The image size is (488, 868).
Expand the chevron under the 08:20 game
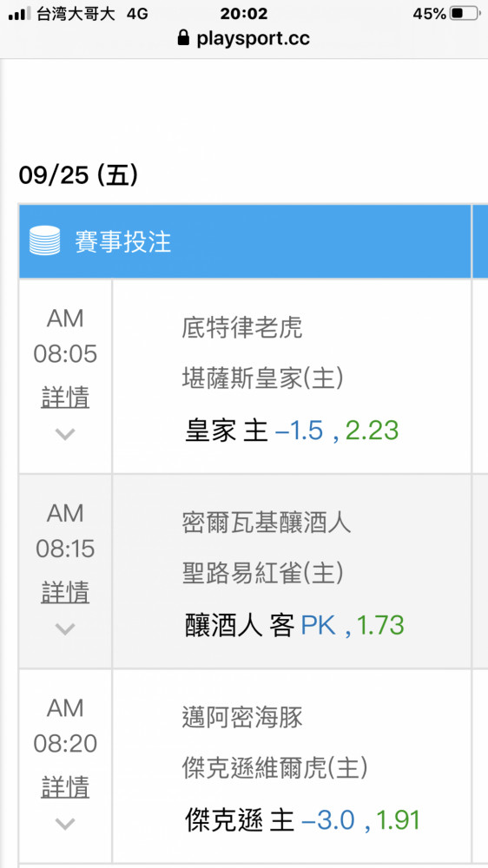(65, 825)
